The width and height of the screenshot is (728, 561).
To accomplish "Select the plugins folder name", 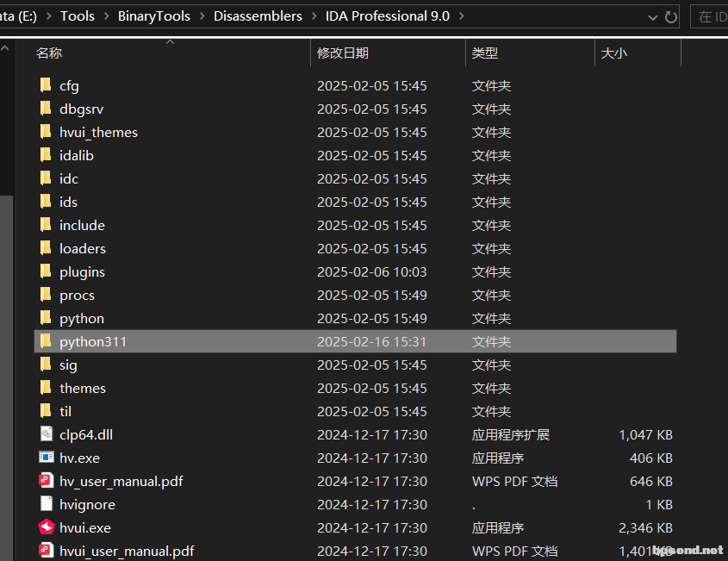I will click(x=82, y=272).
